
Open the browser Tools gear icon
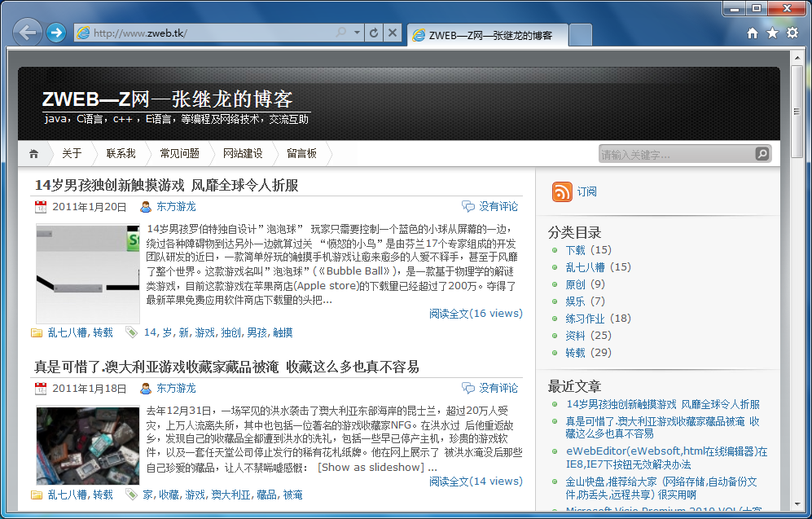tap(792, 33)
